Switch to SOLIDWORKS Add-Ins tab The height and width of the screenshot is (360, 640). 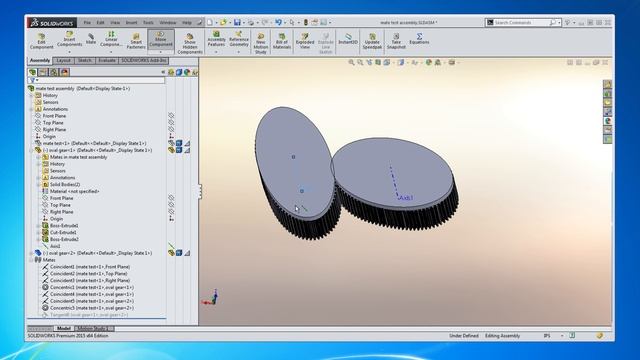pos(144,60)
